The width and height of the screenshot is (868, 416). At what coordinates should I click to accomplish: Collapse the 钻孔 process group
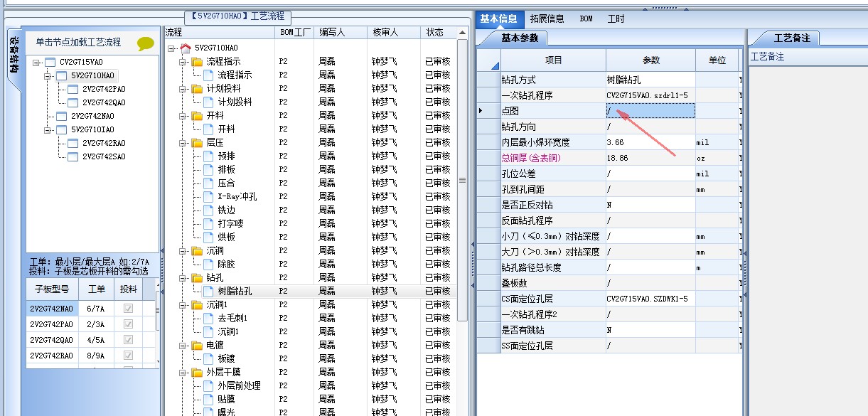coord(183,277)
